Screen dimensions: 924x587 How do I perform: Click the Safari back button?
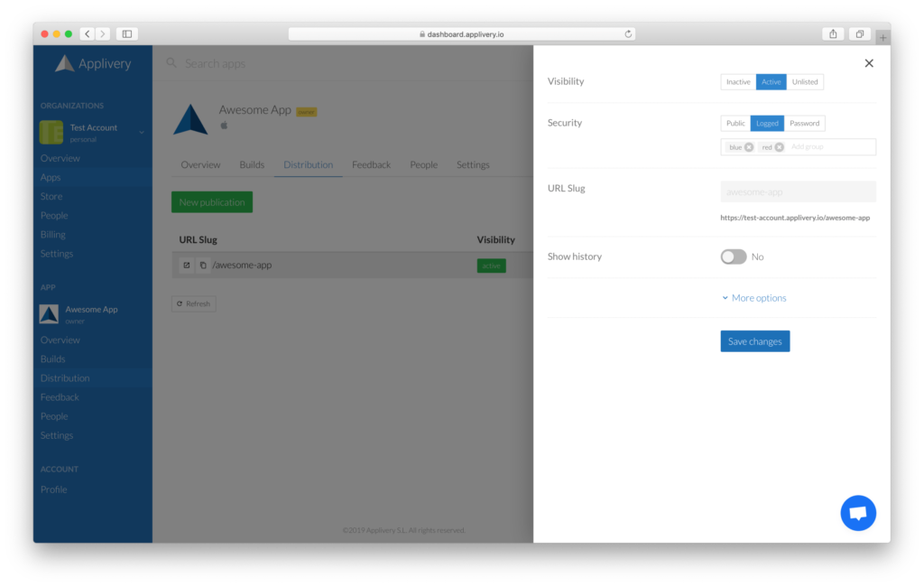coord(88,33)
